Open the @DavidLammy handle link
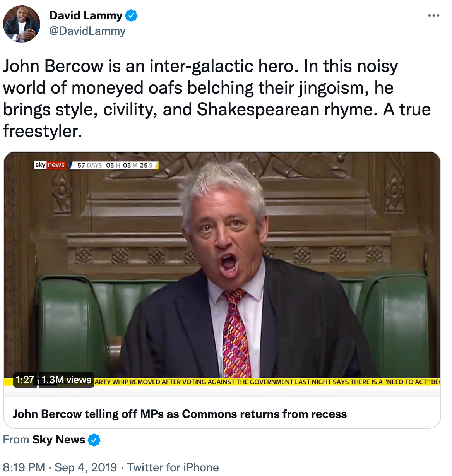Image resolution: width=452 pixels, height=476 pixels. click(x=87, y=31)
